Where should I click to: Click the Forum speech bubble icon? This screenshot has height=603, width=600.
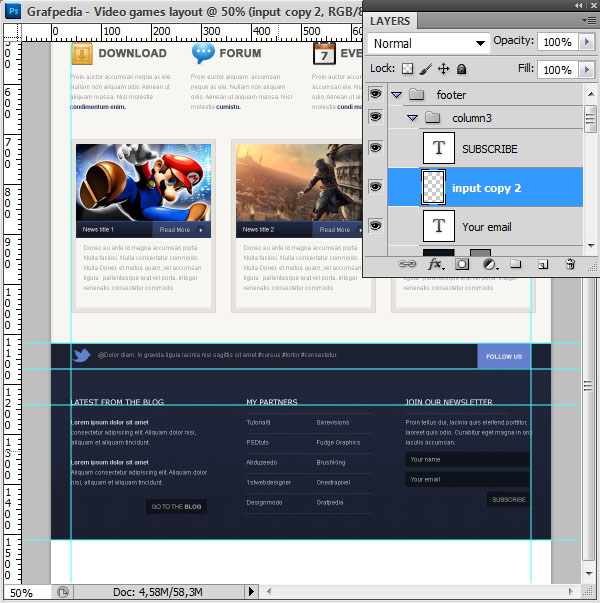click(203, 53)
